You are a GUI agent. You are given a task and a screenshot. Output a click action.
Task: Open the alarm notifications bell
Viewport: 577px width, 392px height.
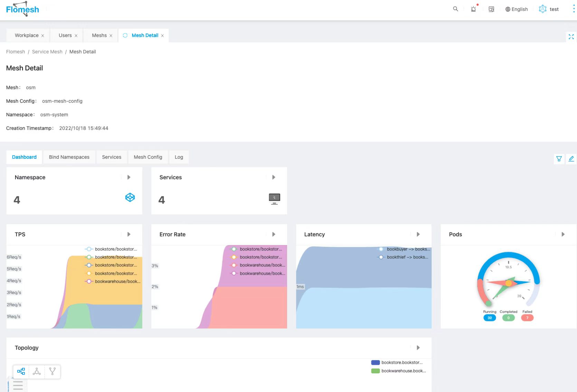[473, 9]
